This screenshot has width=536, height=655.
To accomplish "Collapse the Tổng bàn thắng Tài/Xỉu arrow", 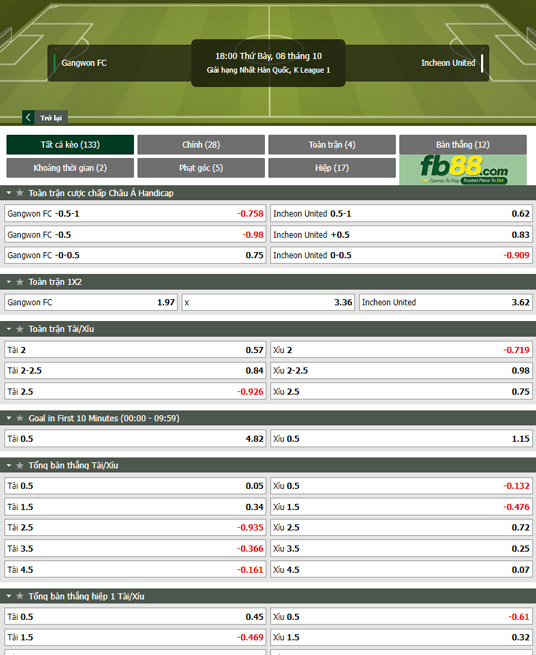I will 9,465.
